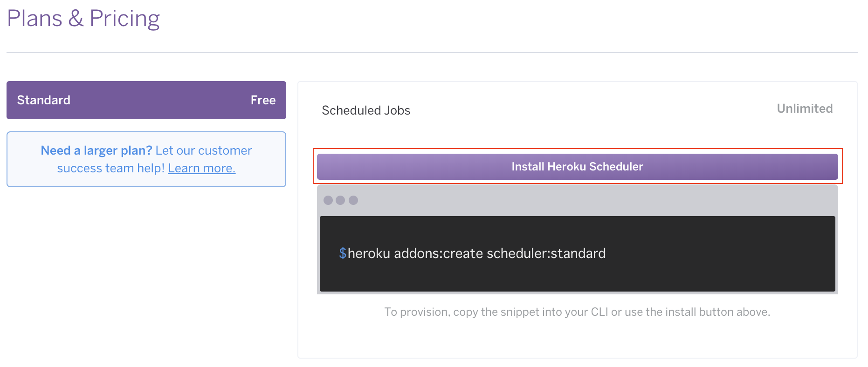Click the To provision instruction text
This screenshot has height=367, width=868.
tap(577, 312)
